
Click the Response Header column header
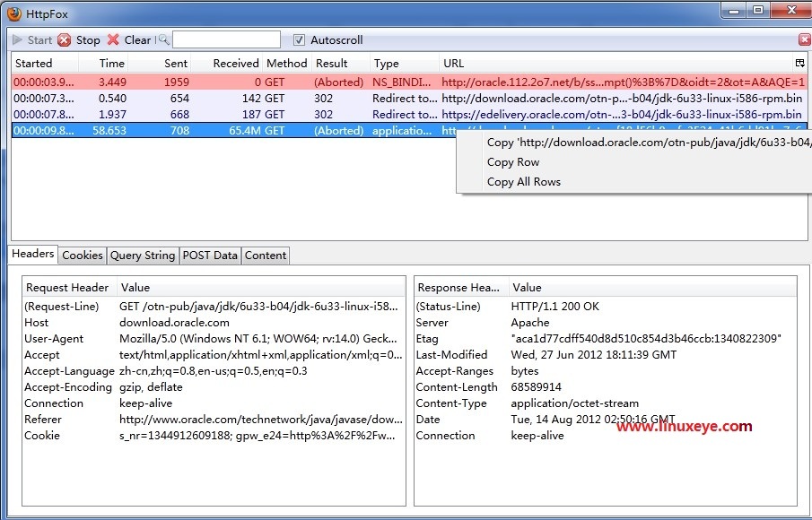coord(461,287)
